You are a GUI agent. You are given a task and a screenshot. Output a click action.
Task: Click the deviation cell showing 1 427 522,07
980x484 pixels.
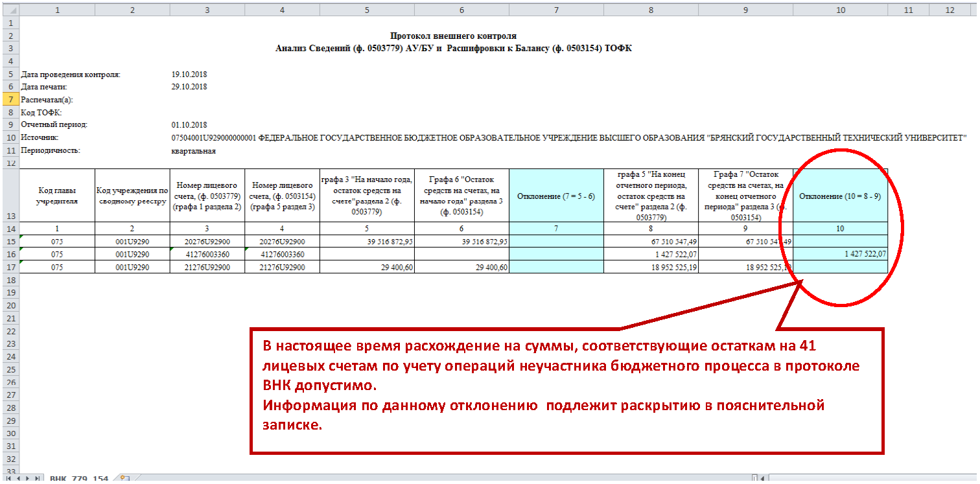coord(840,254)
